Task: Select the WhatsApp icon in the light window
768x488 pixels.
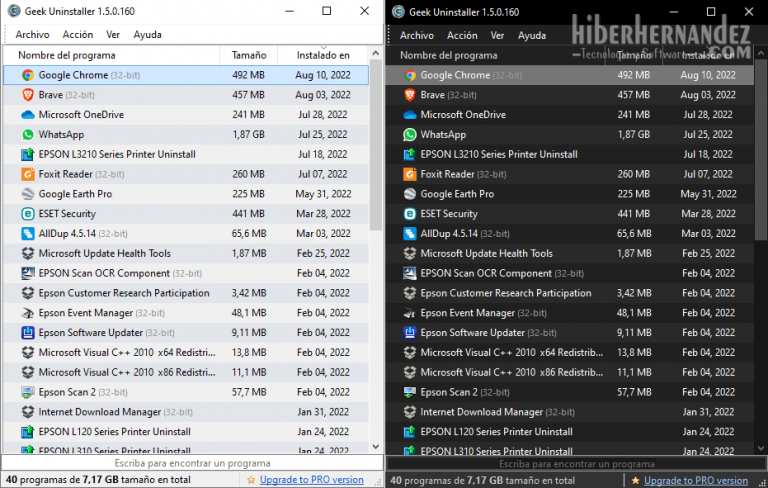Action: 27,134
